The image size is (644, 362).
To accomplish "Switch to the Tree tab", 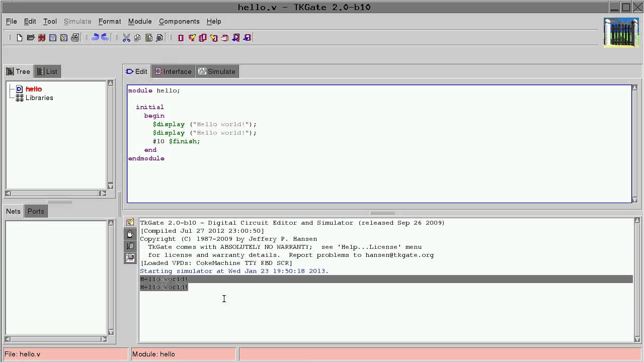I will 19,71.
